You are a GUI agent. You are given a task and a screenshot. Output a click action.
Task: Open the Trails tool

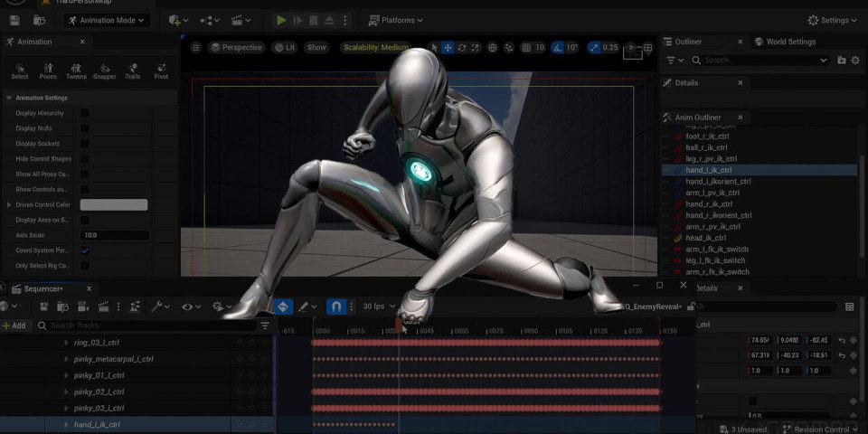click(x=133, y=71)
